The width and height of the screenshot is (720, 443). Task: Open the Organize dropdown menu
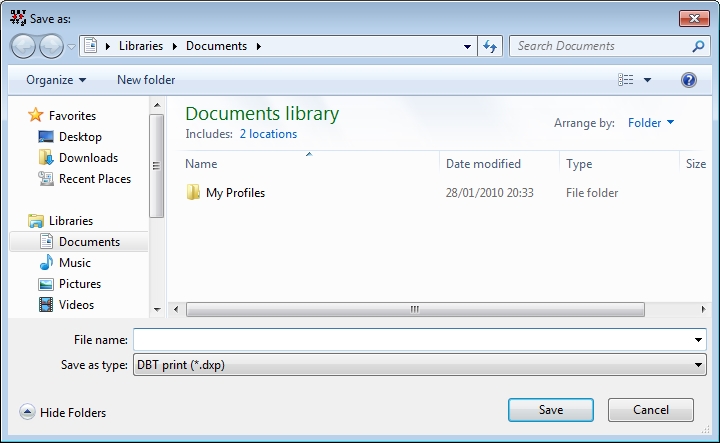[56, 80]
